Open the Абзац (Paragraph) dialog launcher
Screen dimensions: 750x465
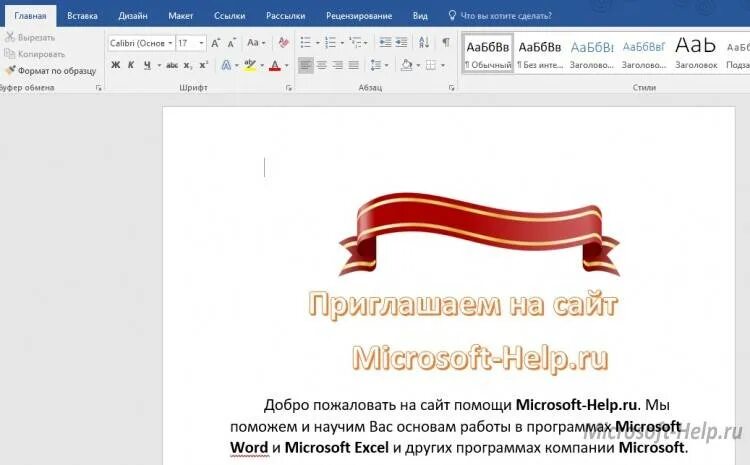coord(451,88)
